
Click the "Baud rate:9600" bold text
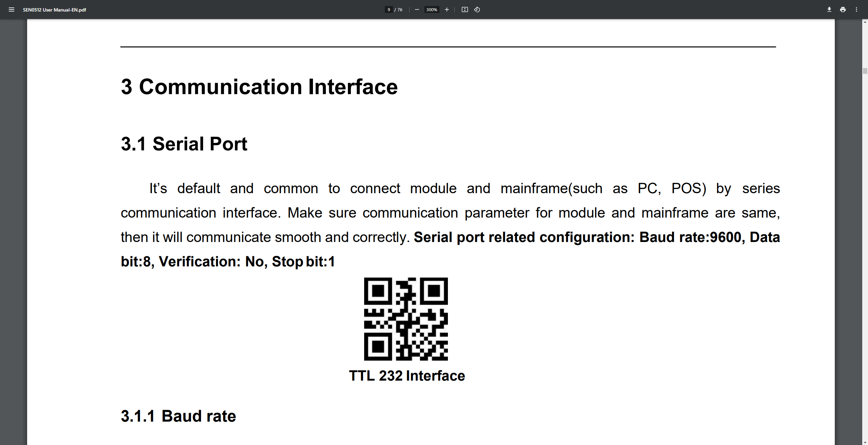690,237
